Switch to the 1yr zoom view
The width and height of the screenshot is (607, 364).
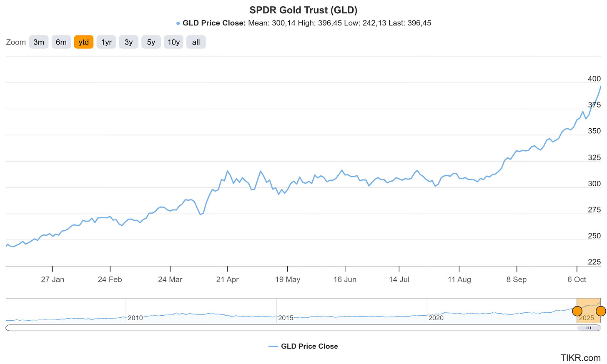[x=106, y=42]
